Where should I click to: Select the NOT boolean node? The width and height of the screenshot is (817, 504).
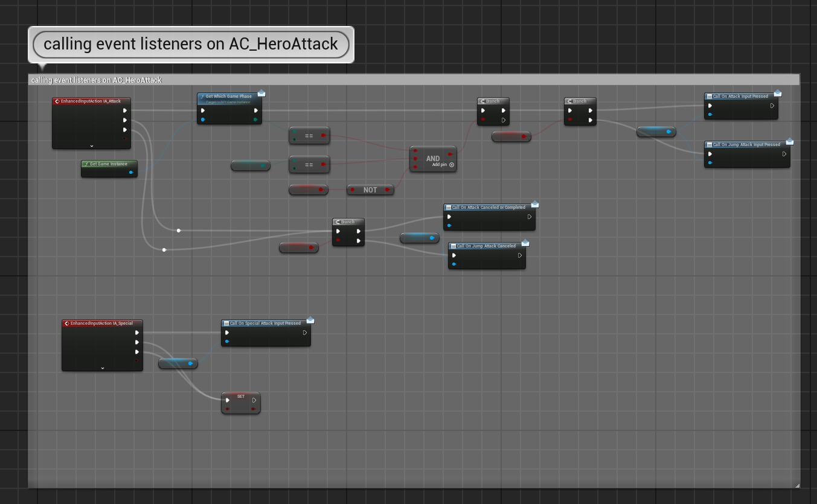click(x=370, y=190)
